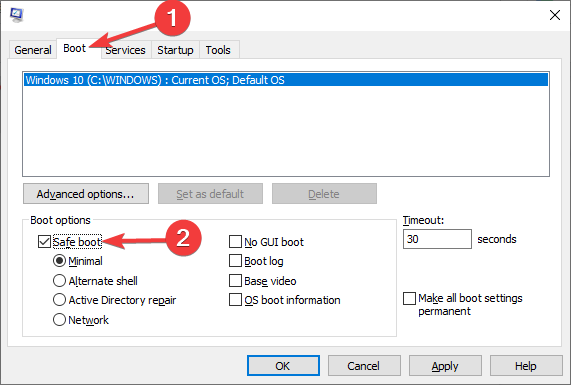Click the Apply button
571x385 pixels.
point(445,366)
